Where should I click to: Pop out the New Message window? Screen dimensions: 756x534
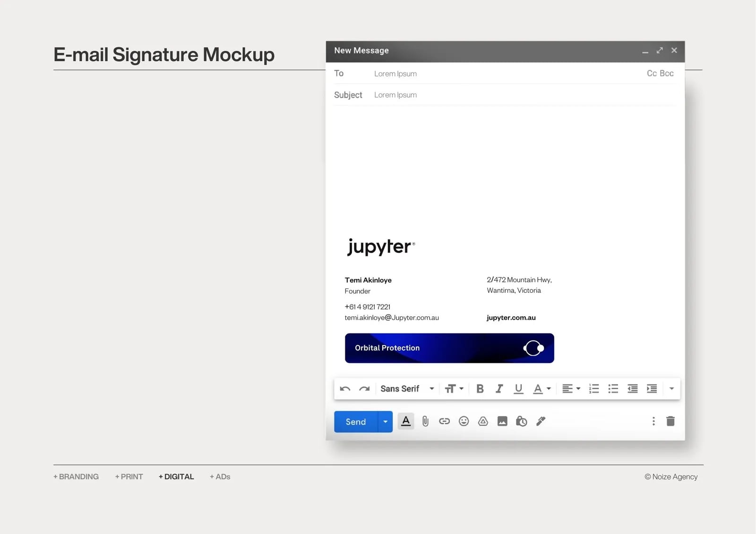click(x=660, y=50)
